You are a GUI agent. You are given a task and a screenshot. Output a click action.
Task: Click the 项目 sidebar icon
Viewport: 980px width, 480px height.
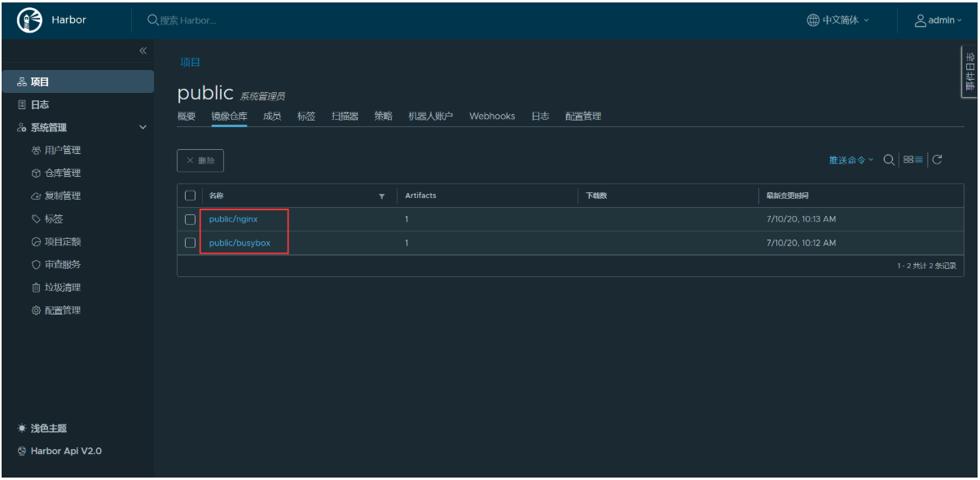pyautogui.click(x=22, y=82)
